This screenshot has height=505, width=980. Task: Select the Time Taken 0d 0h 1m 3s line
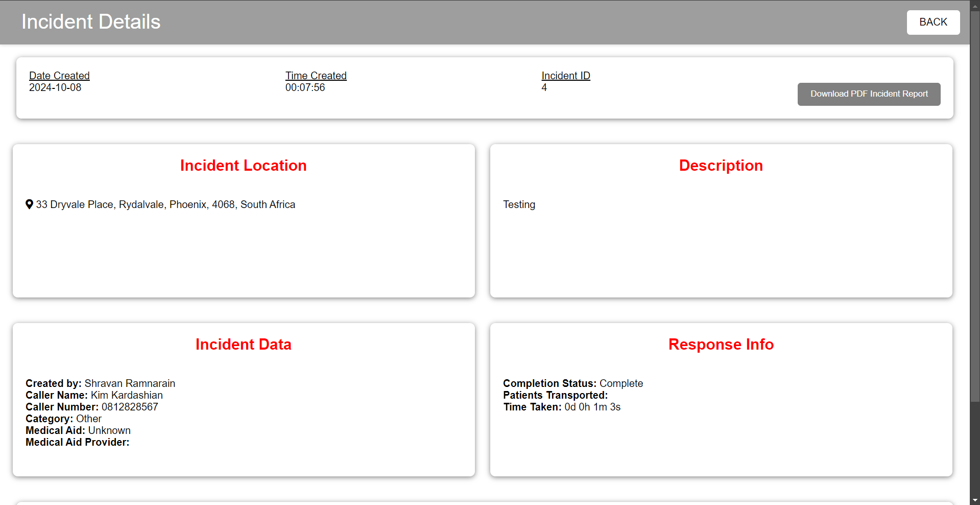point(562,407)
